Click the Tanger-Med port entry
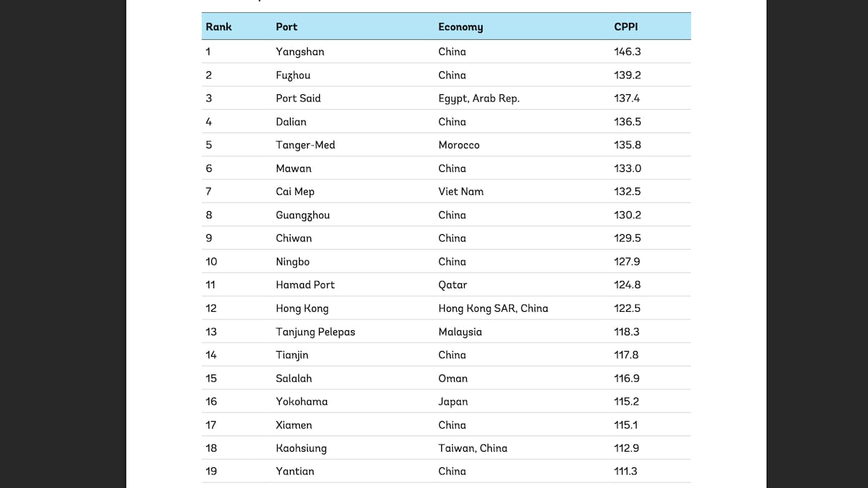 click(306, 145)
